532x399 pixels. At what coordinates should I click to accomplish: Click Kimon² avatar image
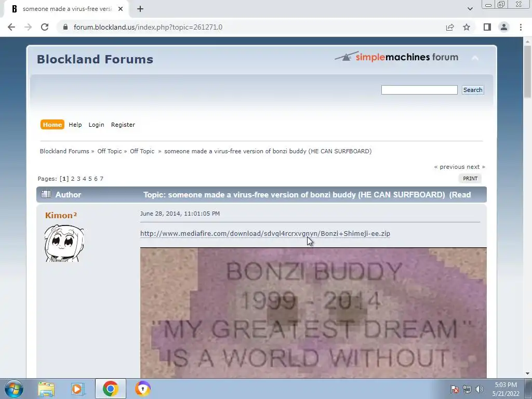[64, 243]
